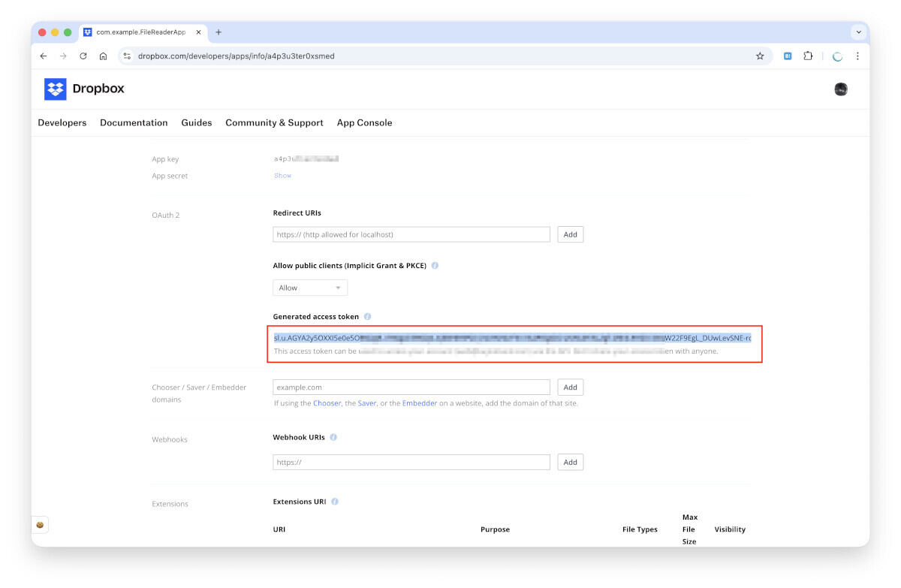
Task: Click Add button next to Redirect URIs
Action: (570, 234)
